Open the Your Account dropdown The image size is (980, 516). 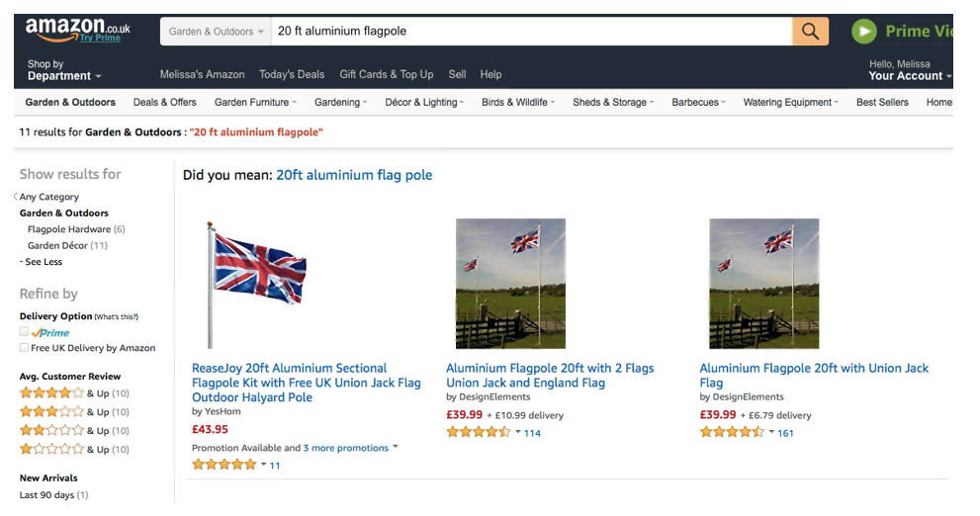(x=910, y=76)
